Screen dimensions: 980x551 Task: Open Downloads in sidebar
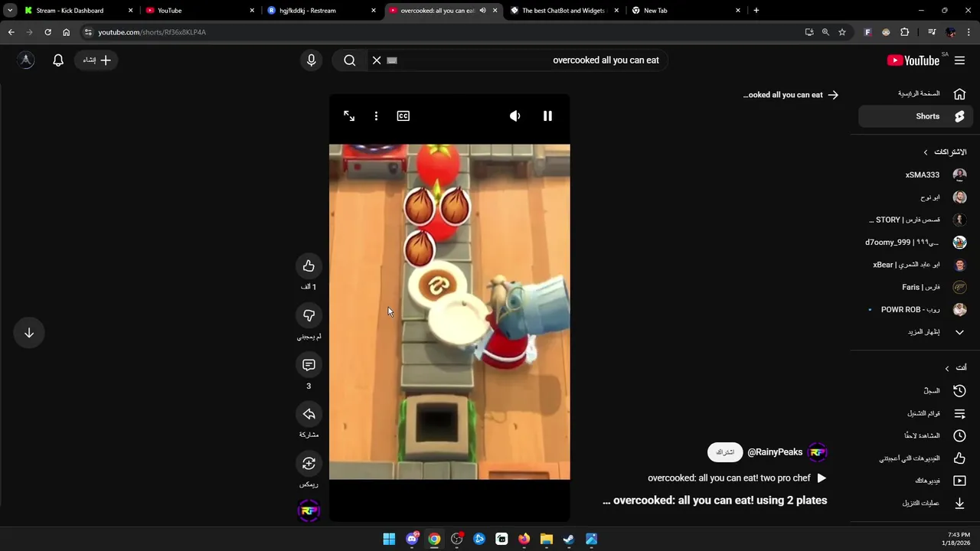coord(915,503)
